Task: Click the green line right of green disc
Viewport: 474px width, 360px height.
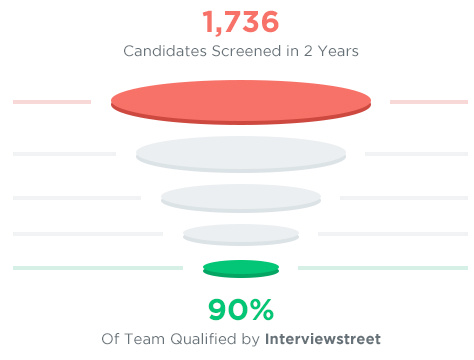Action: (383, 268)
